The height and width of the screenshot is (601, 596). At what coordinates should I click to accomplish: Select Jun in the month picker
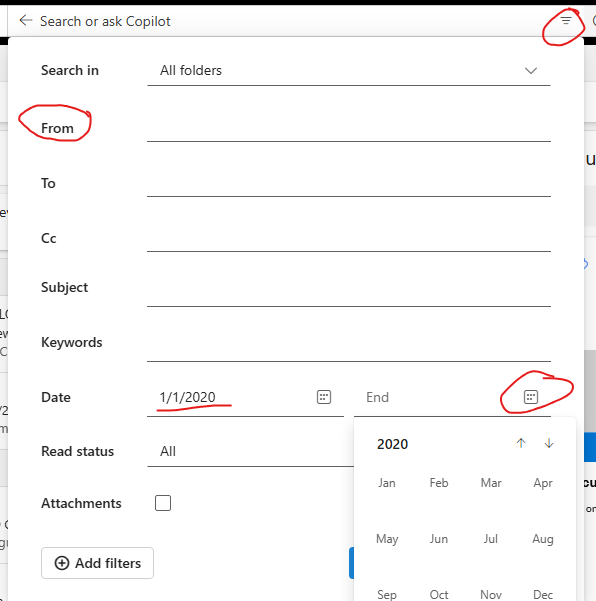(x=439, y=539)
